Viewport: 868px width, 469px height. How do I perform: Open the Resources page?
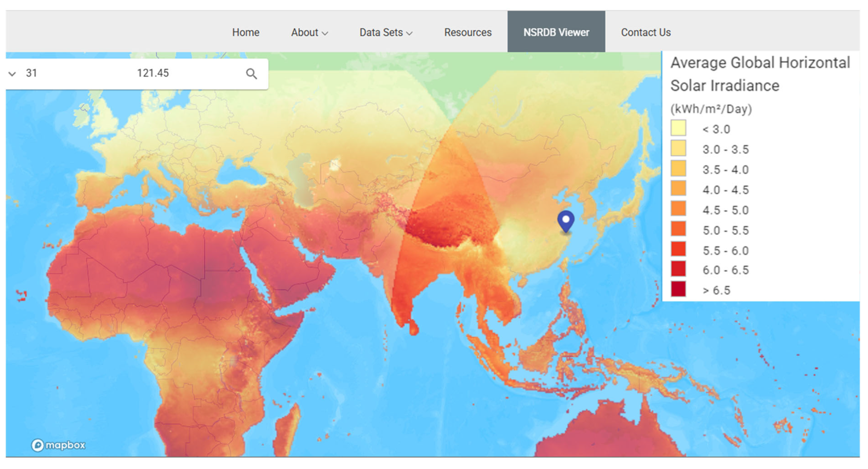pos(468,32)
